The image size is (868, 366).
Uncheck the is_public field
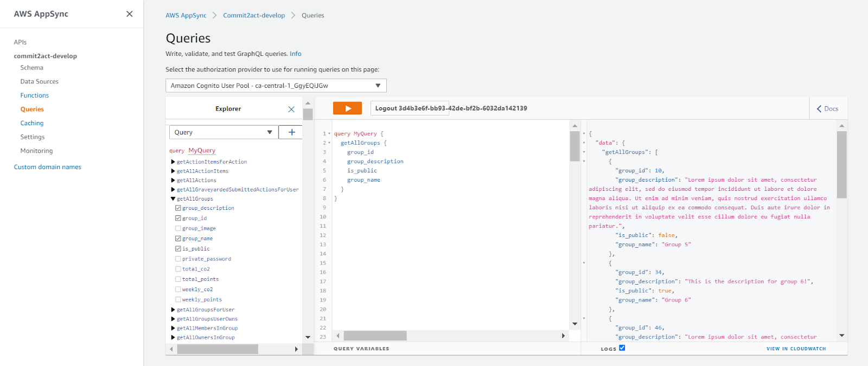[178, 249]
